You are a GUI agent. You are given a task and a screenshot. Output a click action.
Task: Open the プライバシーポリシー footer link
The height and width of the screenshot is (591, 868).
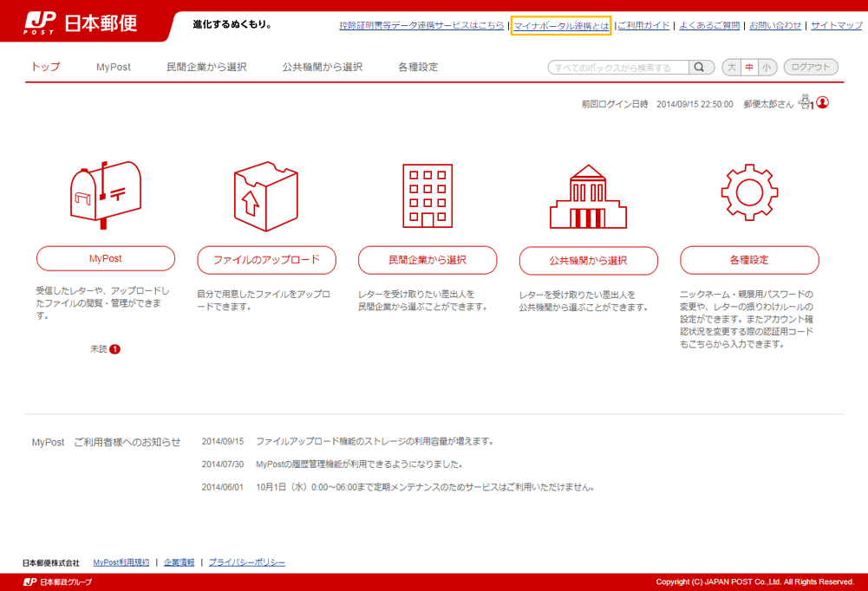[x=247, y=562]
